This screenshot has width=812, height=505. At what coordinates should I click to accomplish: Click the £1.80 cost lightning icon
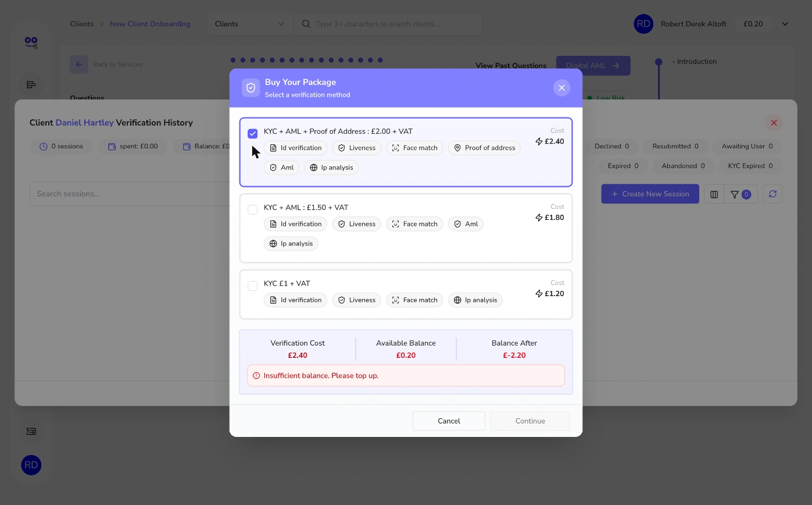point(539,218)
